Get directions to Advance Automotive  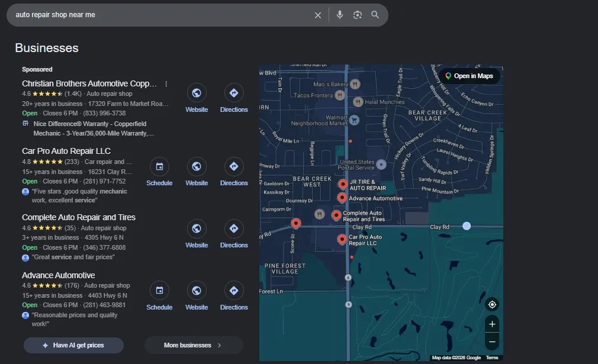[234, 291]
